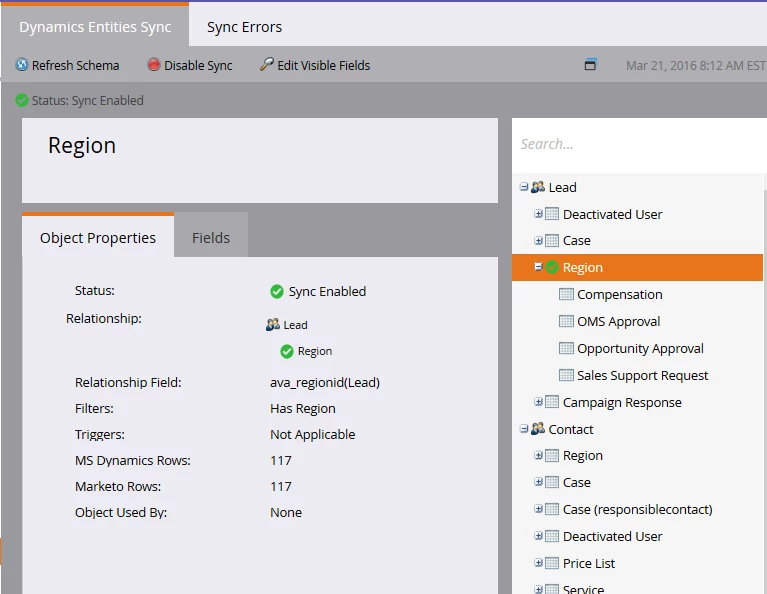The height and width of the screenshot is (594, 767).
Task: Click the Disable Sync label
Action: pos(198,66)
